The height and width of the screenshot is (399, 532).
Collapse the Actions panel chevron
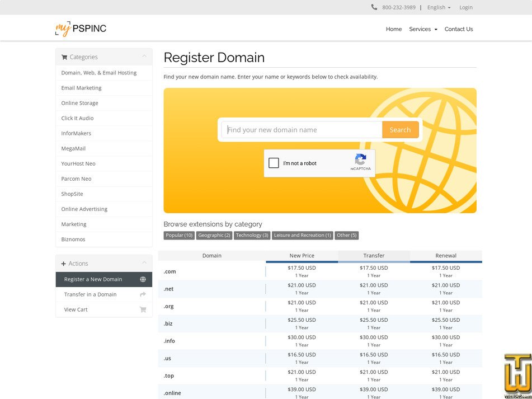click(144, 263)
